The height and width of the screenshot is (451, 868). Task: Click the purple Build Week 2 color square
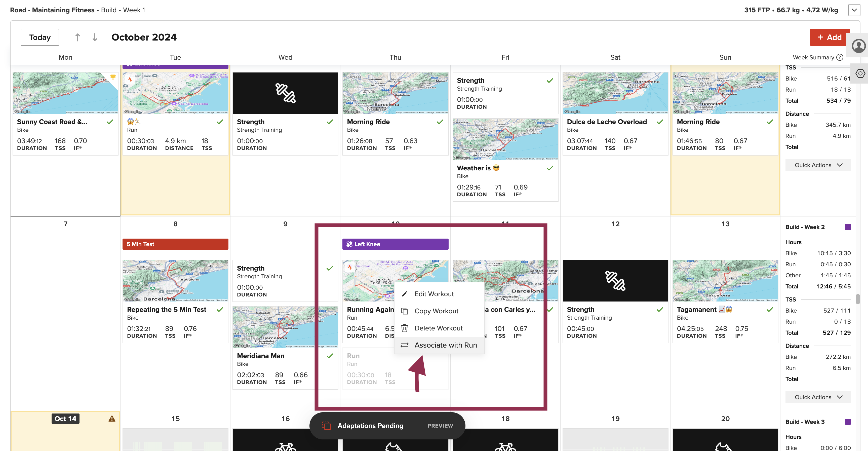[848, 227]
